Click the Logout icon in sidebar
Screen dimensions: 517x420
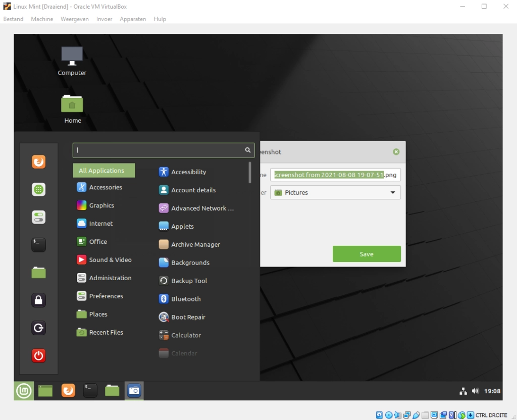(x=39, y=328)
